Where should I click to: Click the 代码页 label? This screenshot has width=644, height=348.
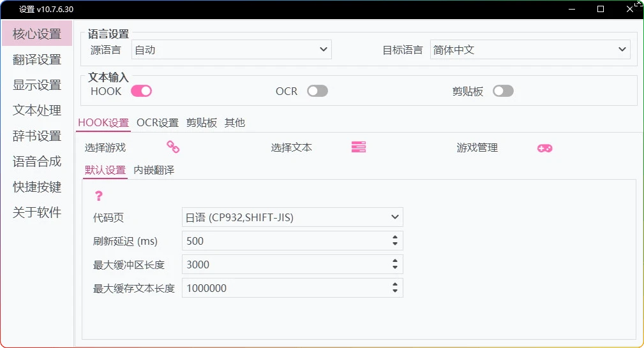pos(109,217)
